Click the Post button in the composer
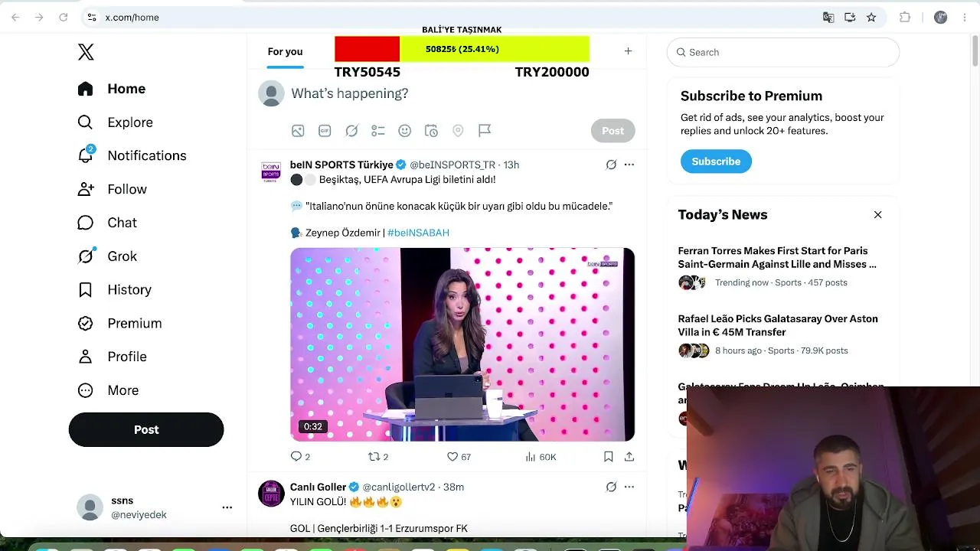Image resolution: width=980 pixels, height=551 pixels. coord(612,131)
